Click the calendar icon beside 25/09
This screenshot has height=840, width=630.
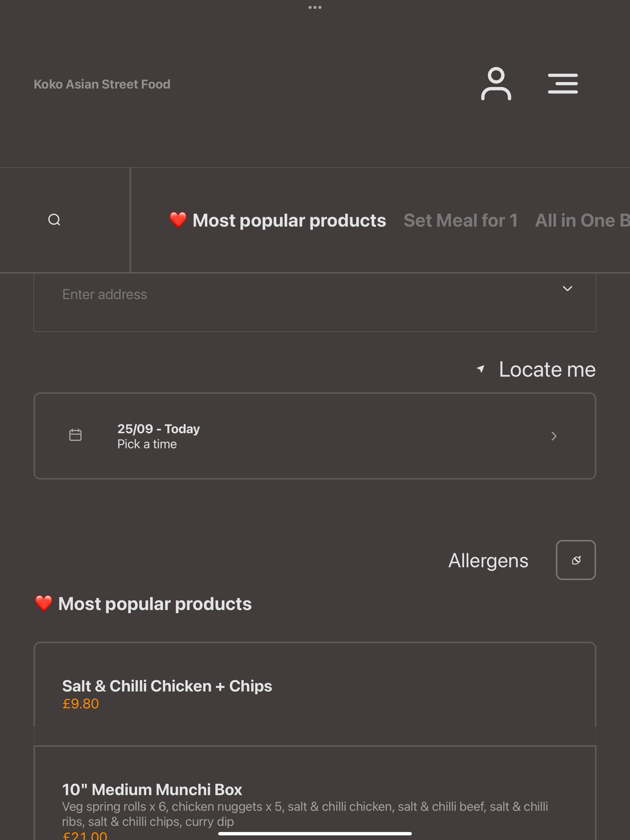[75, 435]
